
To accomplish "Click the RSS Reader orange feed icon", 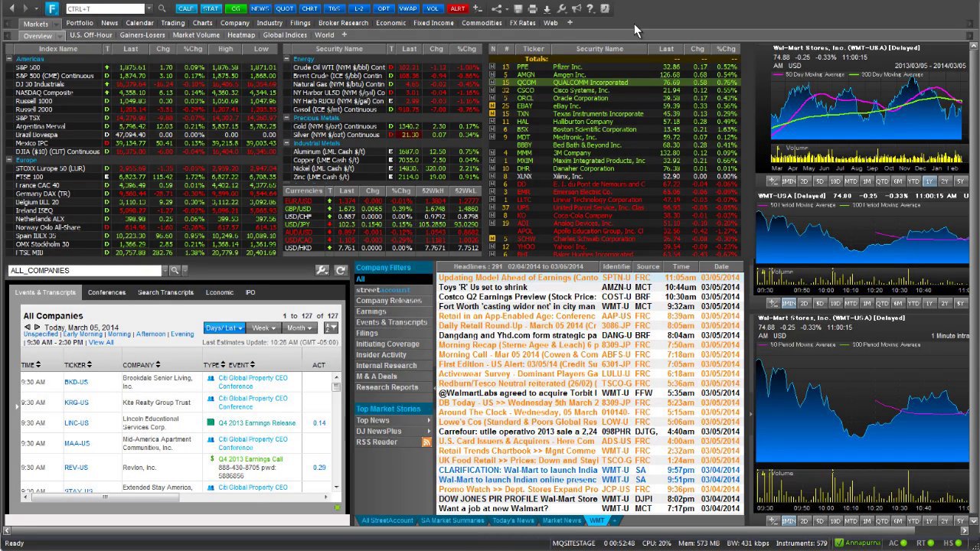I will (426, 442).
